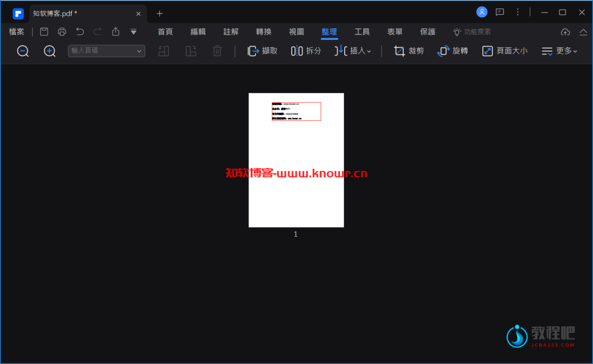
Task: Open the three-dot options menu
Action: (518, 12)
